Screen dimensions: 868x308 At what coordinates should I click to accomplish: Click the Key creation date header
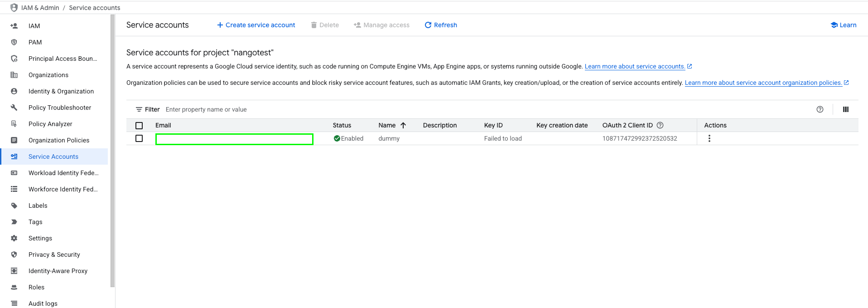point(562,125)
